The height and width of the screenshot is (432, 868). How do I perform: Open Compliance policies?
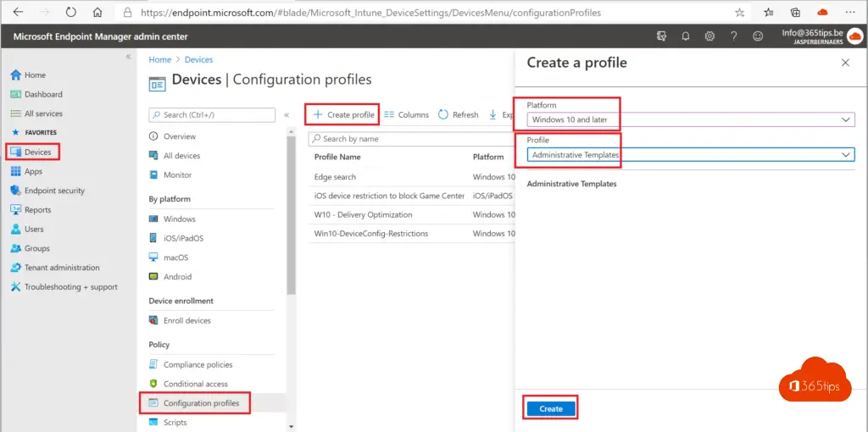[x=198, y=364]
